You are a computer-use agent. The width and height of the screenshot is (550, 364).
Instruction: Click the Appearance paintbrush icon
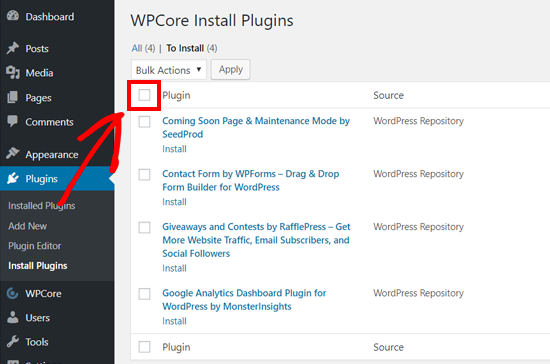coord(13,154)
